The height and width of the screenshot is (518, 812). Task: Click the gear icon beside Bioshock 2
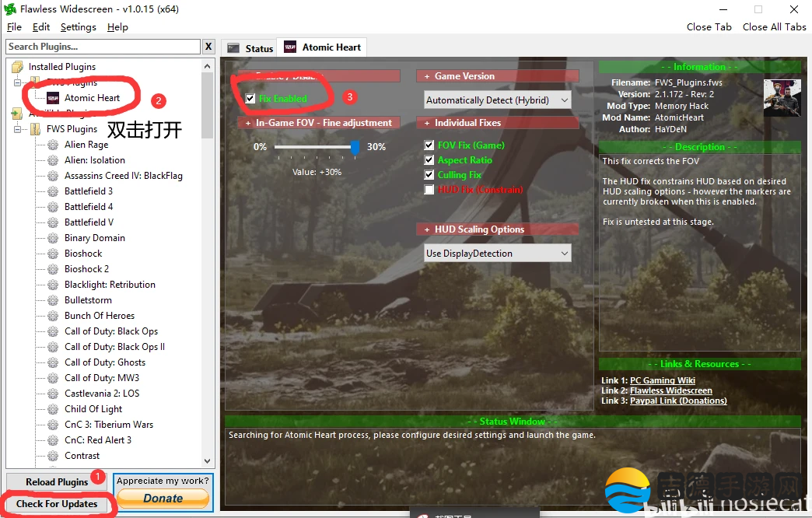coord(53,269)
